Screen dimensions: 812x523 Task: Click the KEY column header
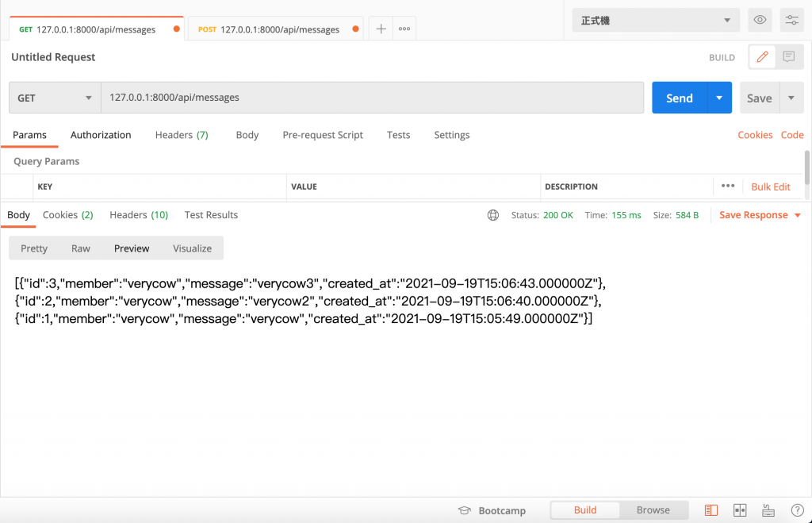(45, 187)
